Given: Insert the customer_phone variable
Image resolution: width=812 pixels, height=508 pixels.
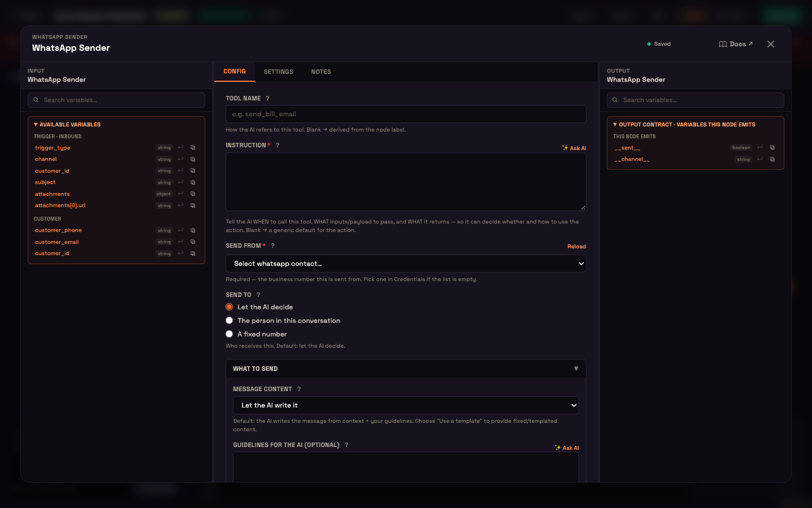Looking at the screenshot, I should (180, 230).
